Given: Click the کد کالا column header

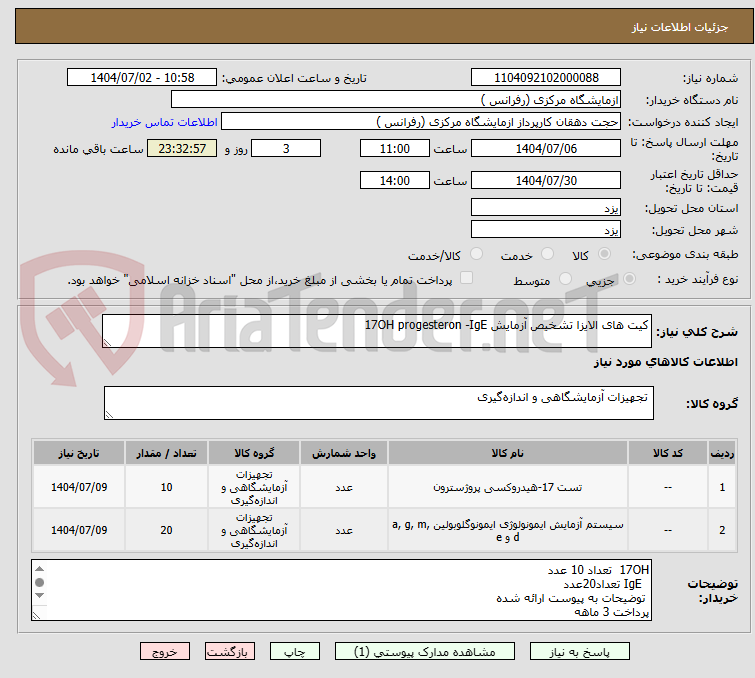Looking at the screenshot, I should pyautogui.click(x=667, y=453).
